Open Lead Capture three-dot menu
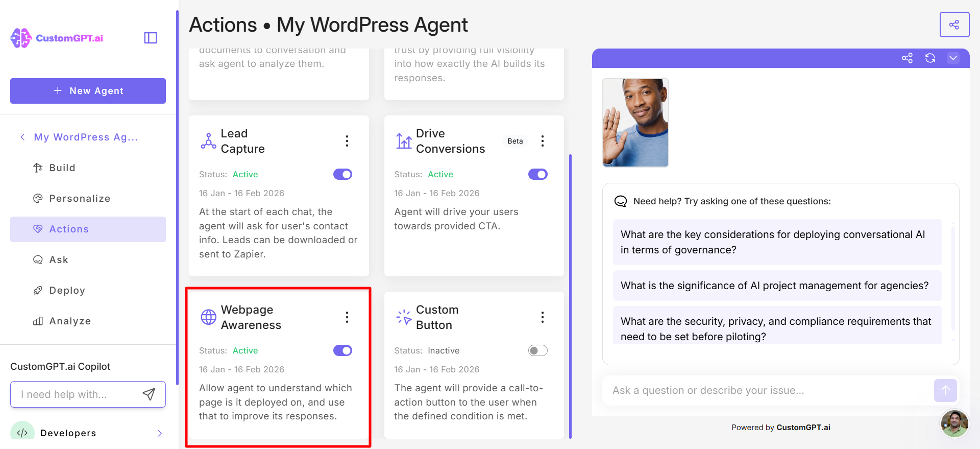Image resolution: width=980 pixels, height=449 pixels. pyautogui.click(x=347, y=141)
